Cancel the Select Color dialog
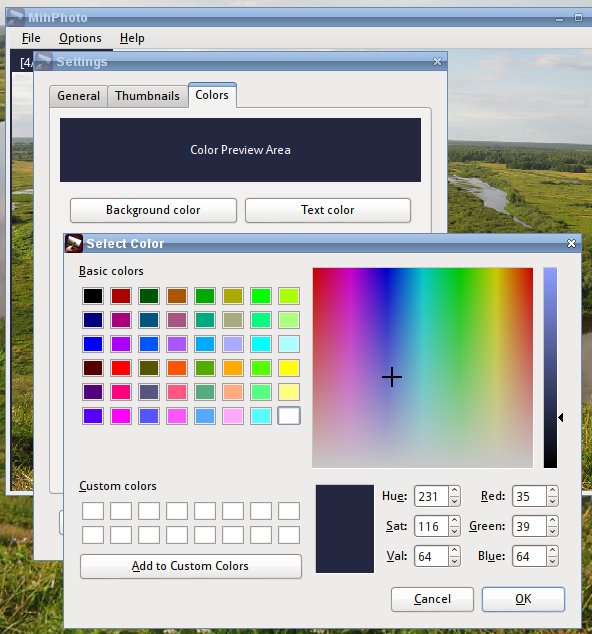592x634 pixels. pos(432,599)
